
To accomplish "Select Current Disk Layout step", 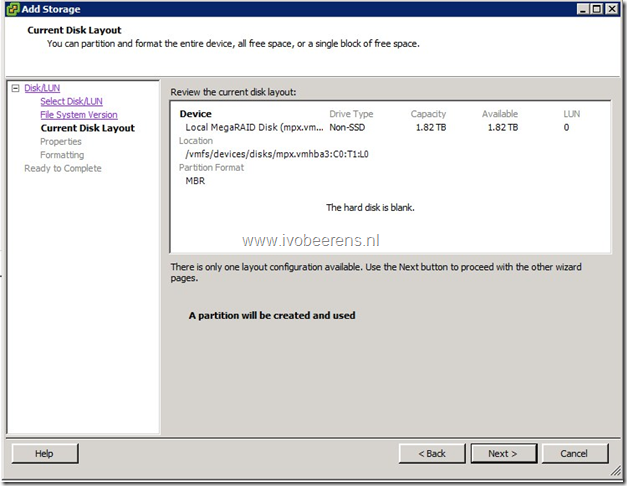I will 88,128.
